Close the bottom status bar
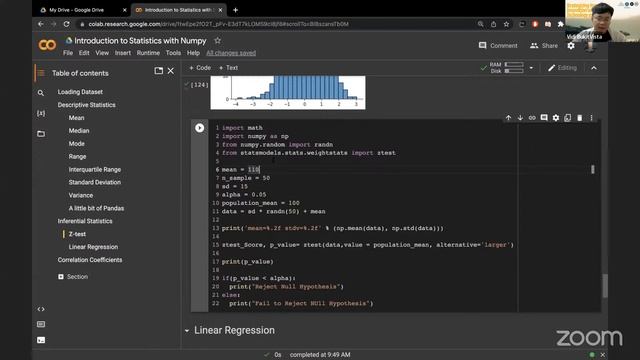Image resolution: width=640 pixels, height=360 pixels. tap(602, 355)
